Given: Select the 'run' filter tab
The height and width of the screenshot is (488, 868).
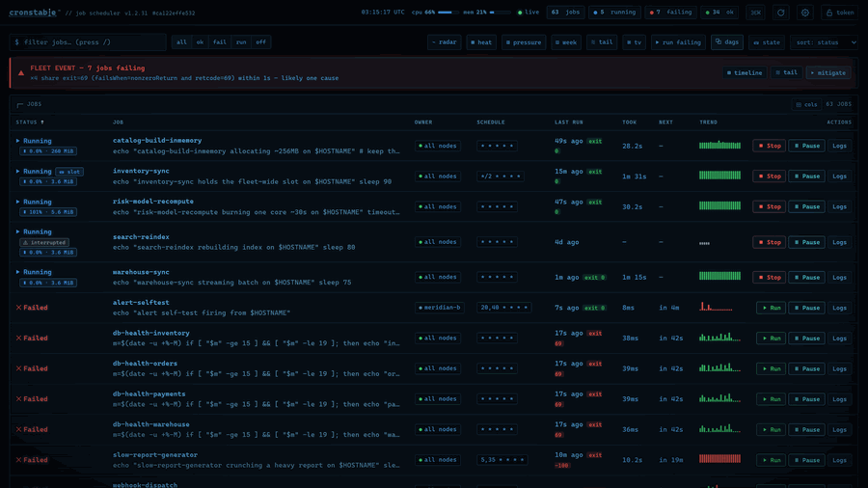Looking at the screenshot, I should (x=241, y=42).
